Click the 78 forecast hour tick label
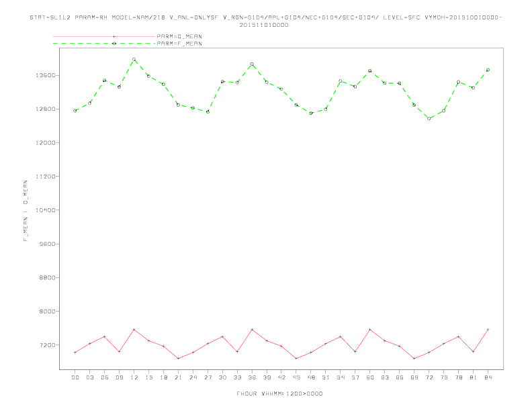532x411 pixels. point(458,377)
